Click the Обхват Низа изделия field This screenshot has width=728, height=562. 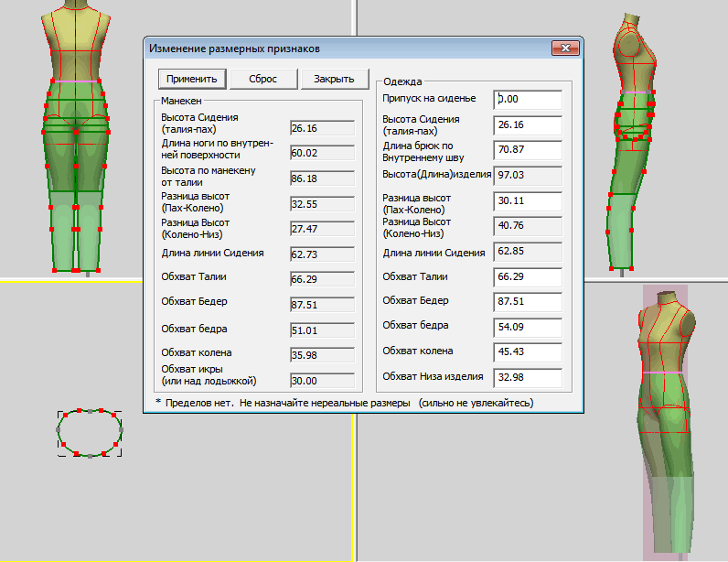pos(528,377)
